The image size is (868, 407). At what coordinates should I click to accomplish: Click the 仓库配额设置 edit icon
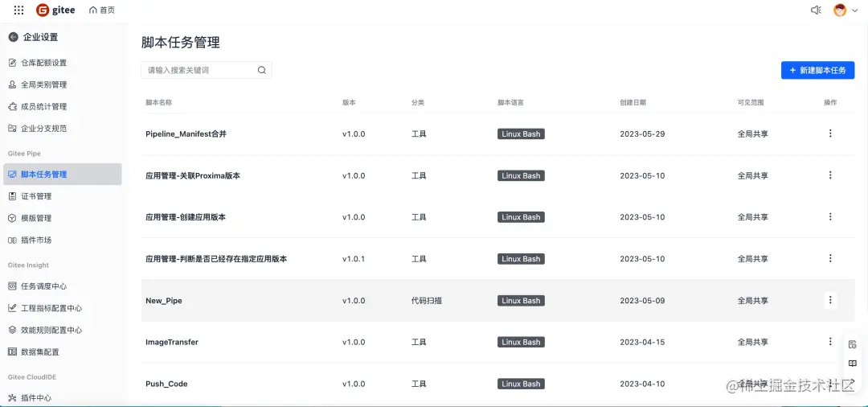pyautogui.click(x=12, y=63)
